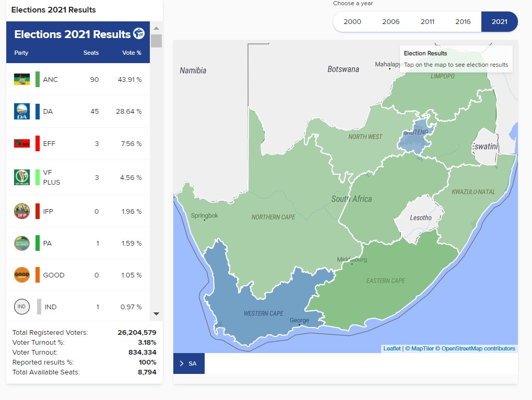Image resolution: width=532 pixels, height=400 pixels.
Task: Click the PA party name
Action: (x=47, y=243)
